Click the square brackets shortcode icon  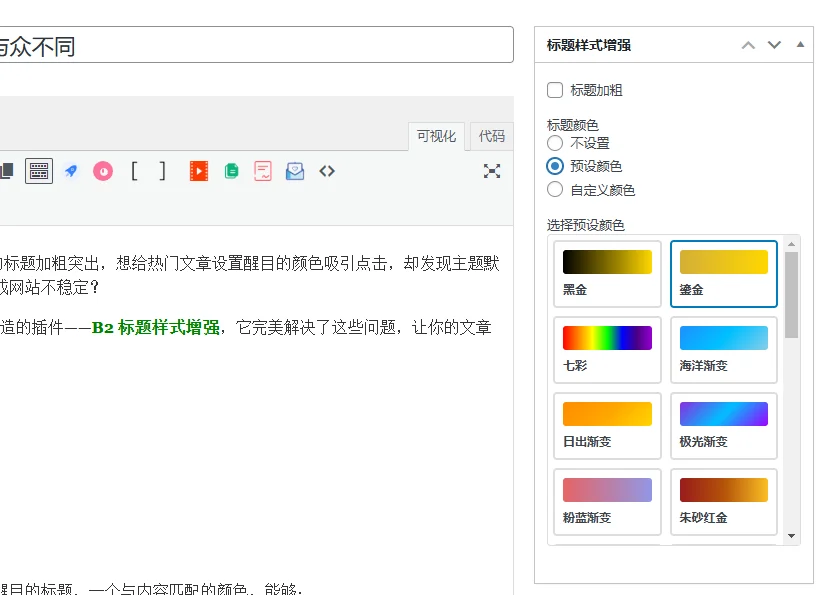point(148,171)
